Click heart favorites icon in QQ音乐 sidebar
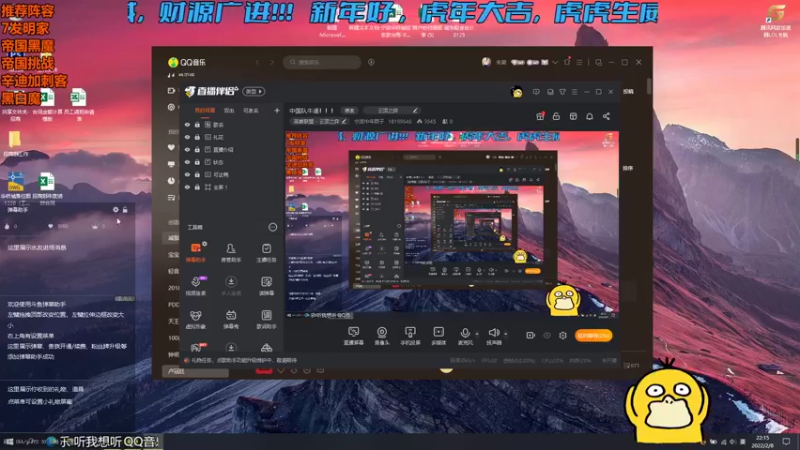 (x=171, y=147)
